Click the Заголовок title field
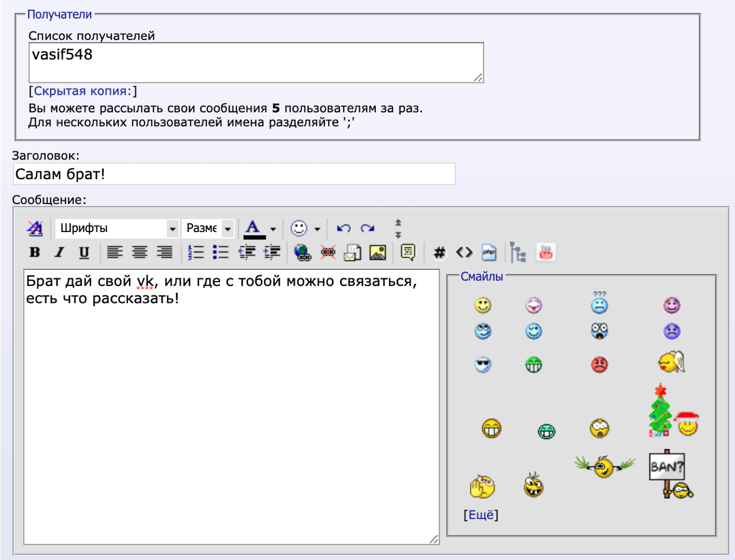735x560 pixels. pos(234,174)
